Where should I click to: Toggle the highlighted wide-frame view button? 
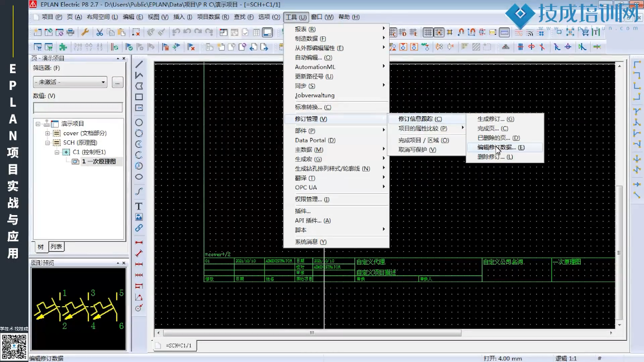[504, 32]
